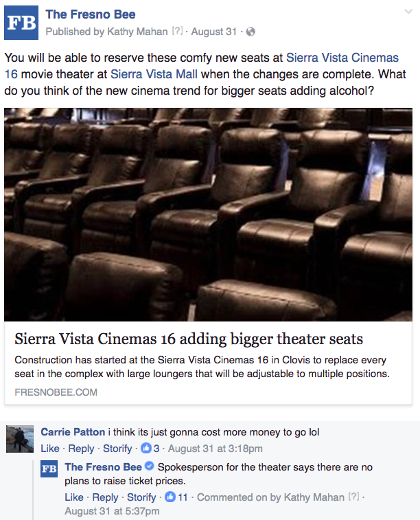Like The Fresno Bee's reply

pyautogui.click(x=74, y=497)
